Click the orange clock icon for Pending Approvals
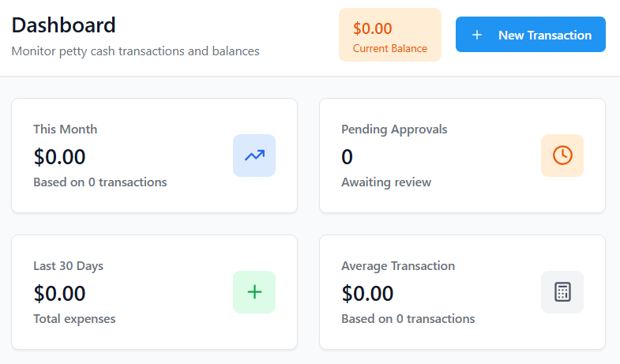 (562, 156)
